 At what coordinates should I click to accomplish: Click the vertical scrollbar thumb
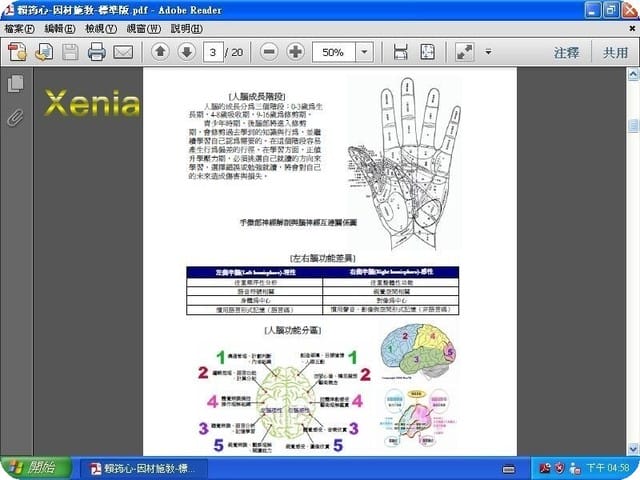point(633,126)
